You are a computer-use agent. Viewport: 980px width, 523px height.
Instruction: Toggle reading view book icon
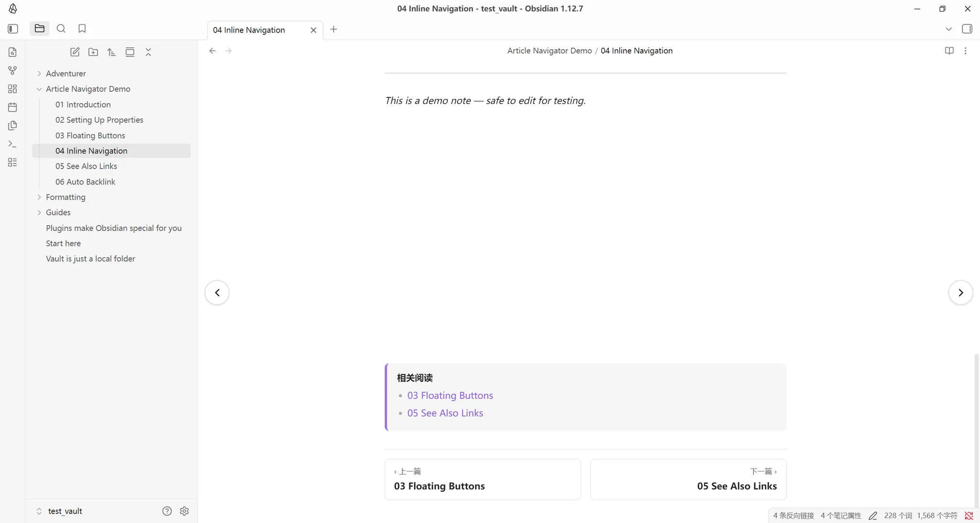coord(949,51)
